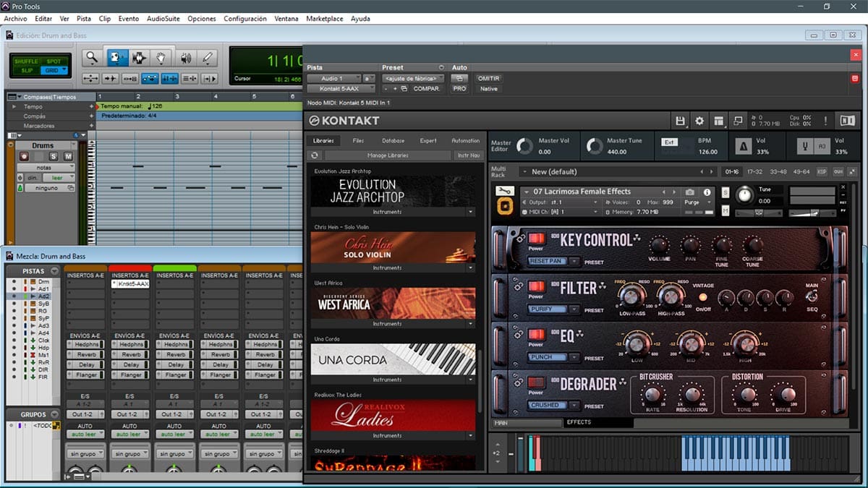Open the AudioSuite menu
The width and height of the screenshot is (868, 488).
[163, 19]
